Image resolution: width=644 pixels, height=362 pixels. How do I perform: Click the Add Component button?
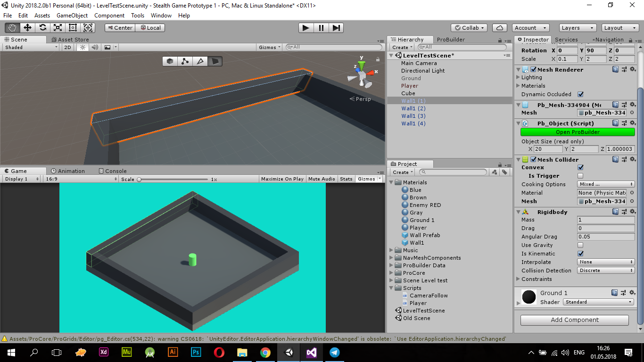(x=575, y=320)
